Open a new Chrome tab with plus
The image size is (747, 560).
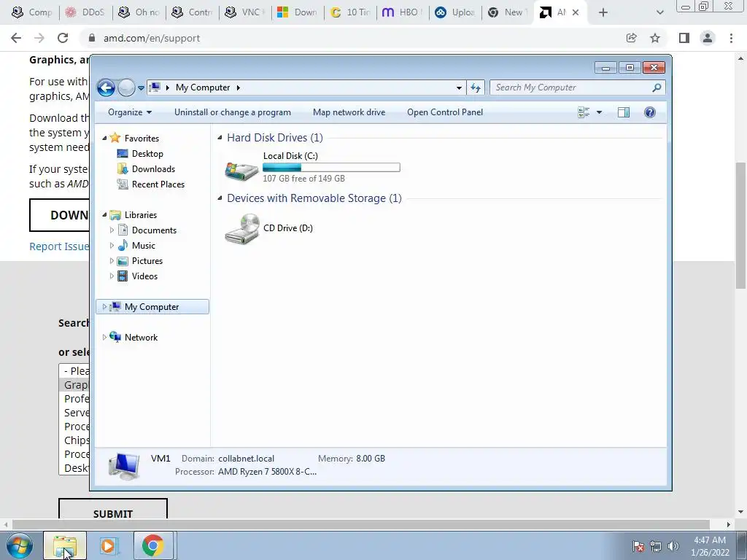pos(603,12)
